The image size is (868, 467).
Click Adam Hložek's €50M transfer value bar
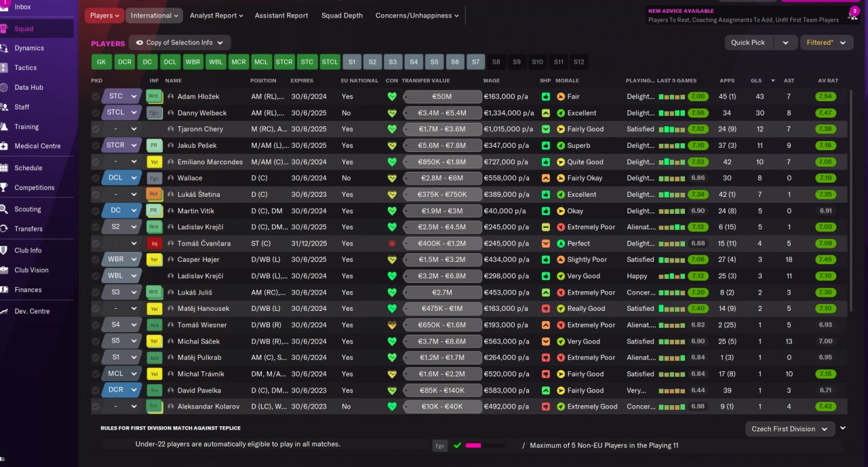click(x=442, y=96)
